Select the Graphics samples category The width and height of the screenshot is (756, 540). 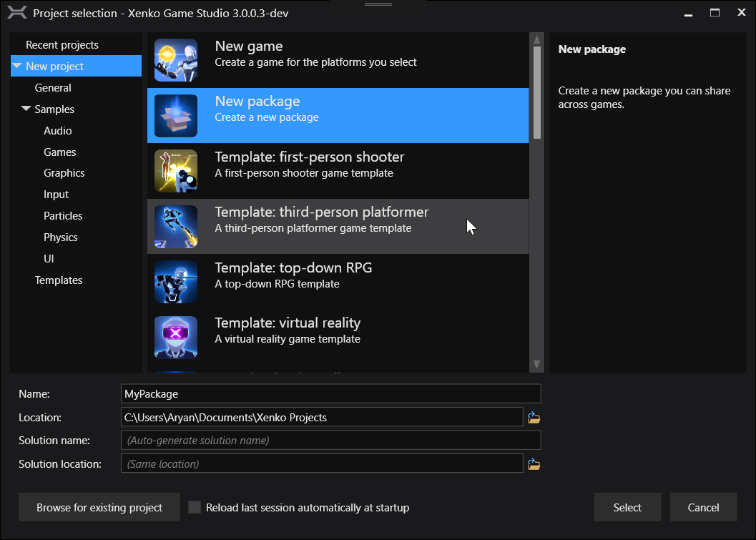64,173
